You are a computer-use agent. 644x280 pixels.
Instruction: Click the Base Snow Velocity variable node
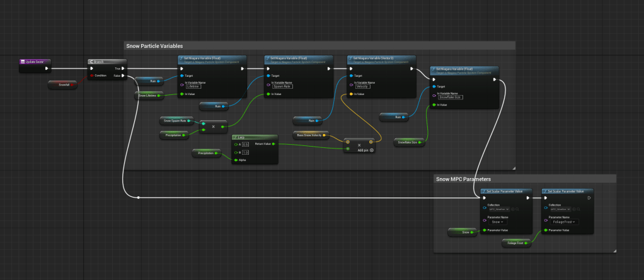pyautogui.click(x=309, y=135)
